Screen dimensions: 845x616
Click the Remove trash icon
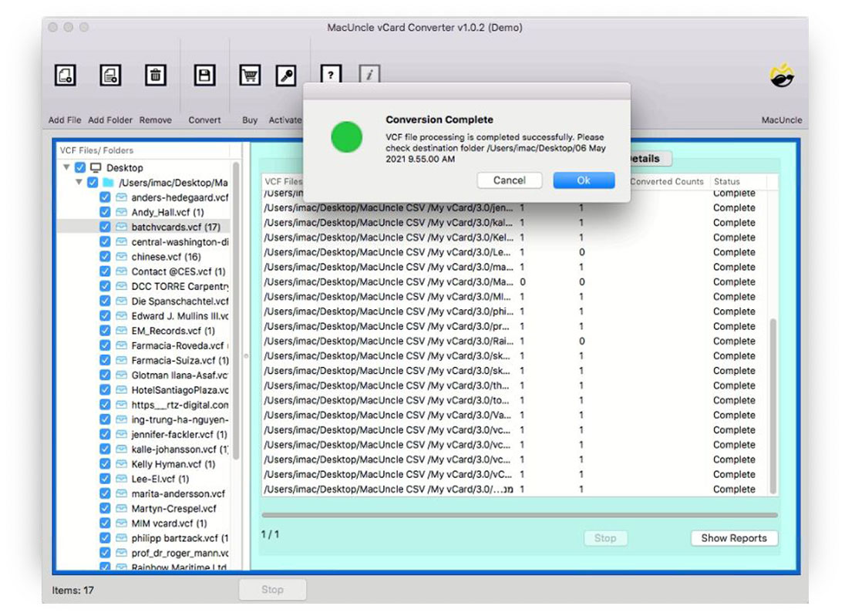(x=156, y=76)
